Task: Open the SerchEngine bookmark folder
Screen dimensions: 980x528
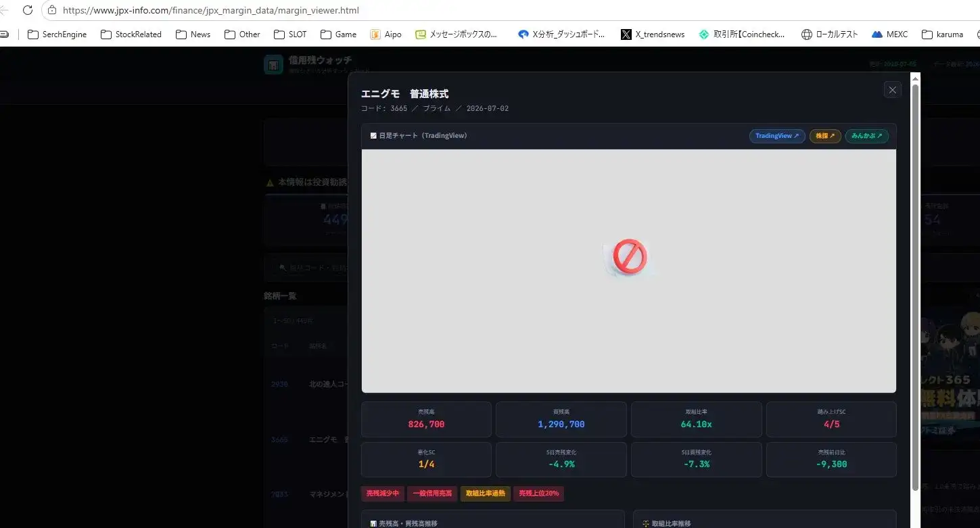Action: (57, 34)
